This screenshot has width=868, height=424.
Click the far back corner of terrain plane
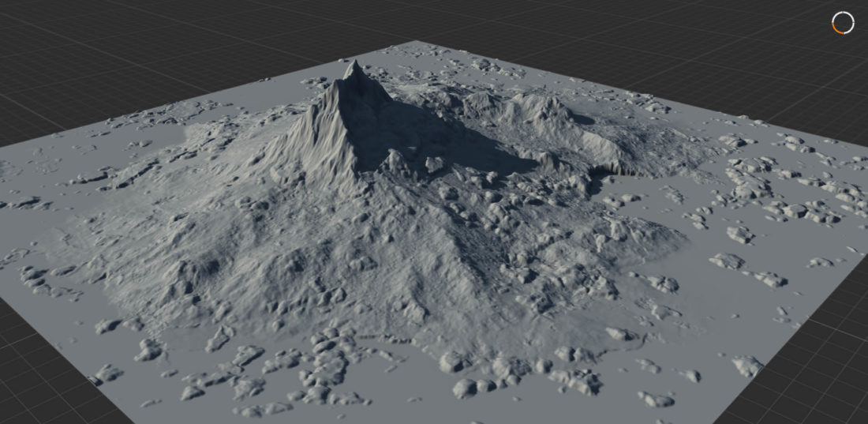[415, 43]
